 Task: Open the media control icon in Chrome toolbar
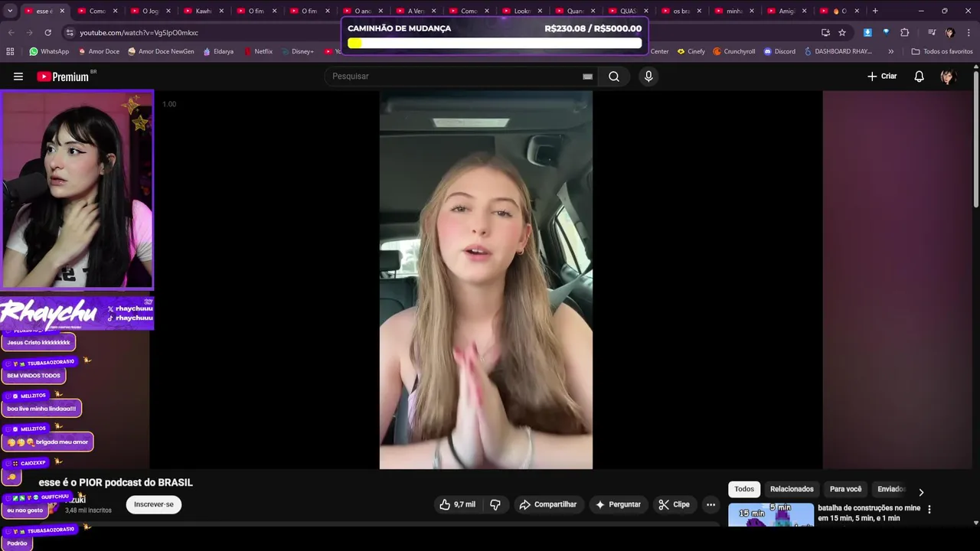coord(932,33)
